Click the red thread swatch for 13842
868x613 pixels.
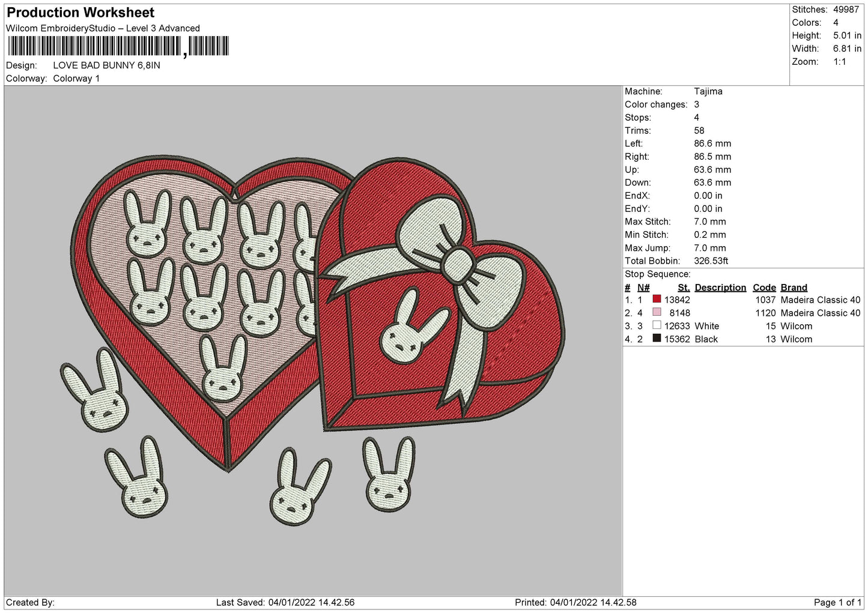(x=657, y=300)
